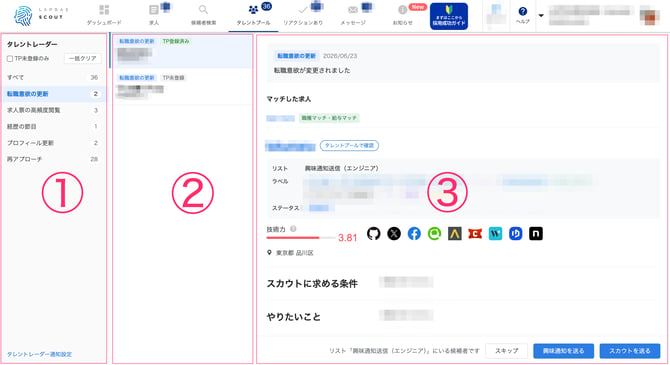Click the 技術力 score bar
Viewport: 670px width, 365px height.
coord(301,237)
